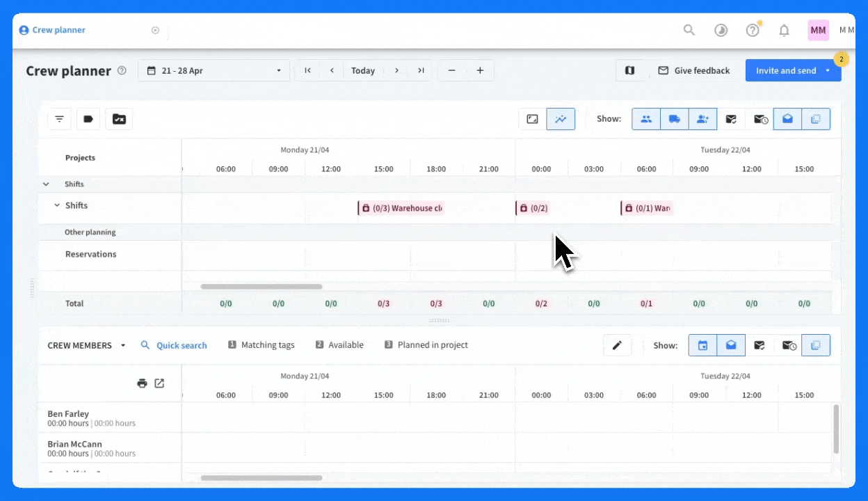Screen dimensions: 868x501
Task: Toggle crew open envelope show icon
Action: [x=731, y=345]
